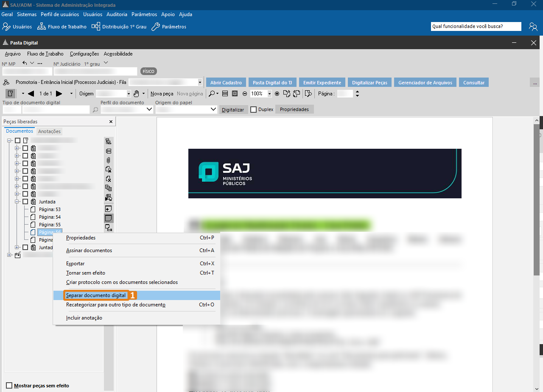
Task: Click the add annotation note icon
Action: [x=109, y=209]
